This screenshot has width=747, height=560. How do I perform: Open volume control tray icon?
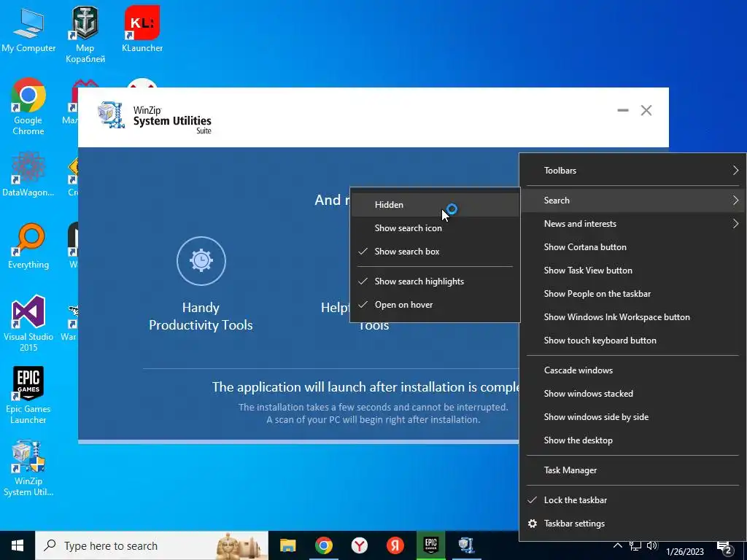(651, 545)
